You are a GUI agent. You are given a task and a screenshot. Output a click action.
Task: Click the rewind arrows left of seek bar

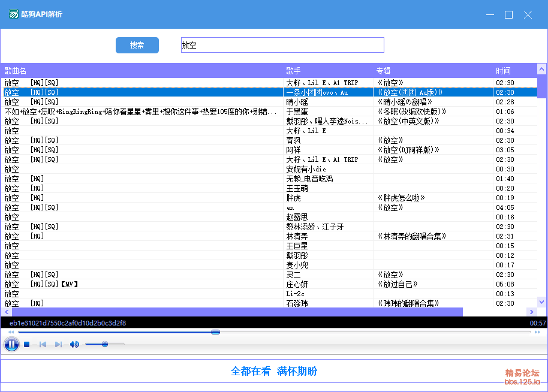11,332
